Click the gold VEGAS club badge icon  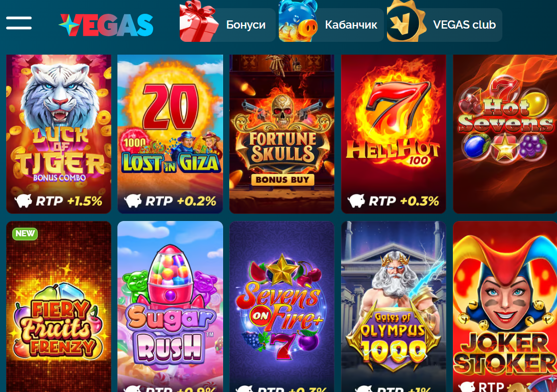tap(407, 21)
